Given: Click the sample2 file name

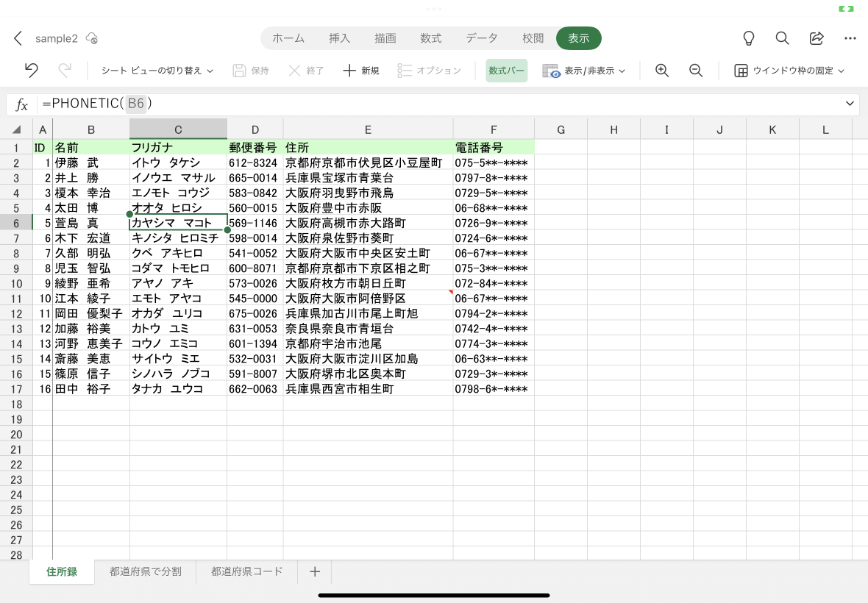Looking at the screenshot, I should click(57, 38).
